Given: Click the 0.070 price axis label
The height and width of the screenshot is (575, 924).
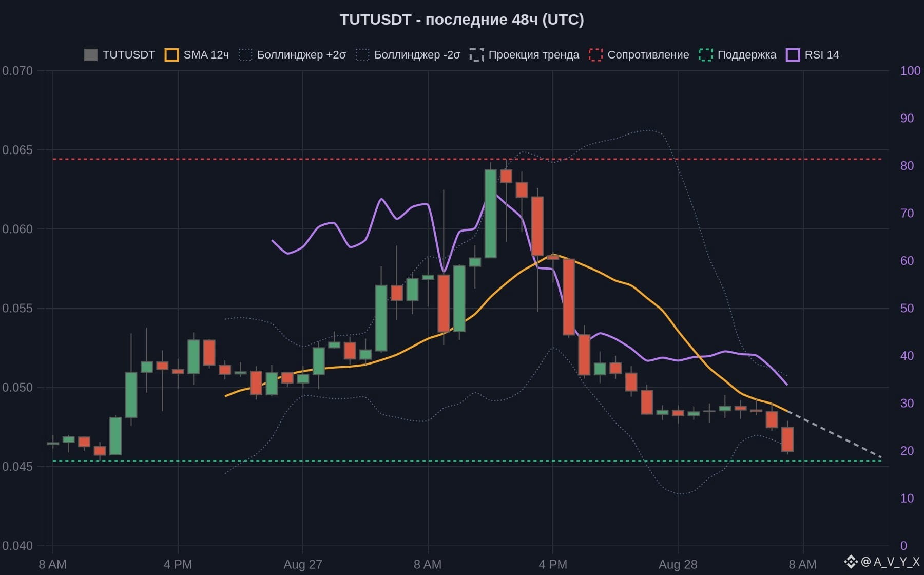Looking at the screenshot, I should point(17,71).
